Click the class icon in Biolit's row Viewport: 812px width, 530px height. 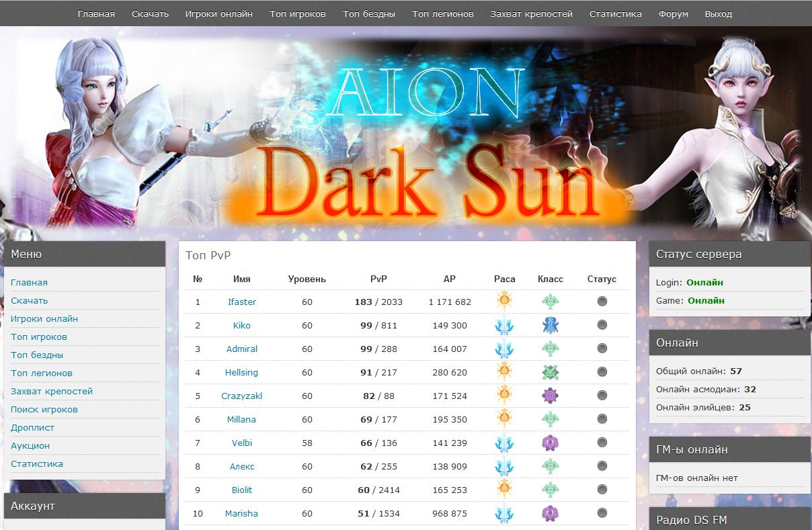[x=551, y=490]
